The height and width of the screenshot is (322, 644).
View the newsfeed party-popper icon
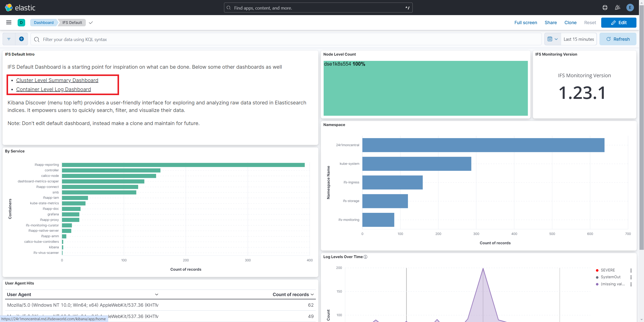[x=618, y=7]
